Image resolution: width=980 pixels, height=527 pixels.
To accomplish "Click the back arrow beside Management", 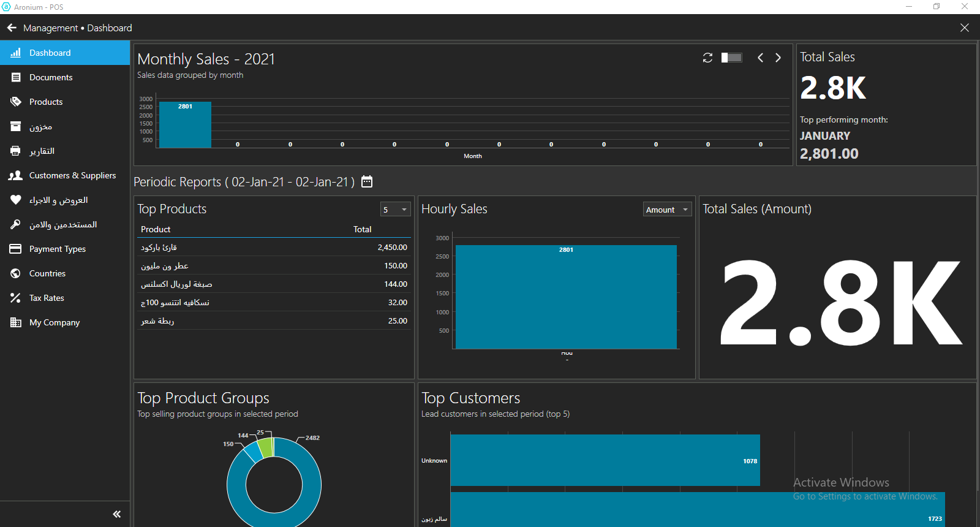I will click(12, 28).
